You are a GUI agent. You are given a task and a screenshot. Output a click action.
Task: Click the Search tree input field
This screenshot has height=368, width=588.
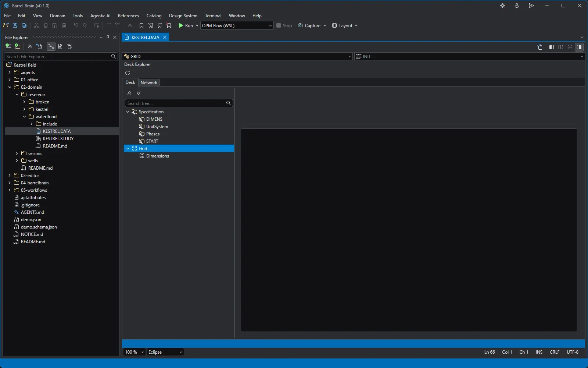click(179, 103)
